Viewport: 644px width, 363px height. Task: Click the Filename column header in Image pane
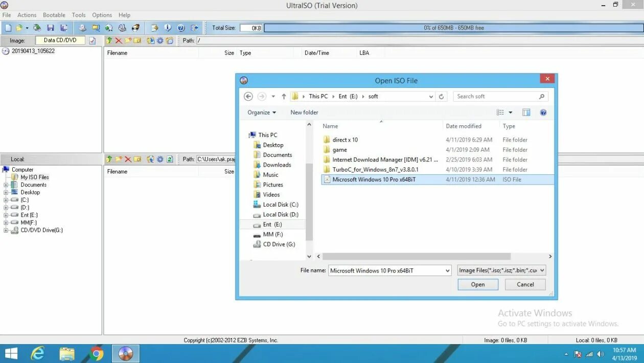(x=117, y=53)
